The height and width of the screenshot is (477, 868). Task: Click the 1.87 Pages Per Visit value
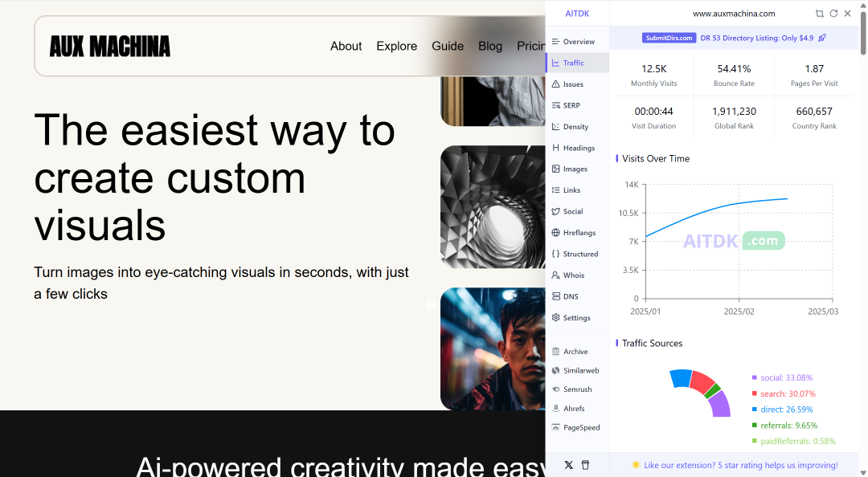(x=814, y=68)
